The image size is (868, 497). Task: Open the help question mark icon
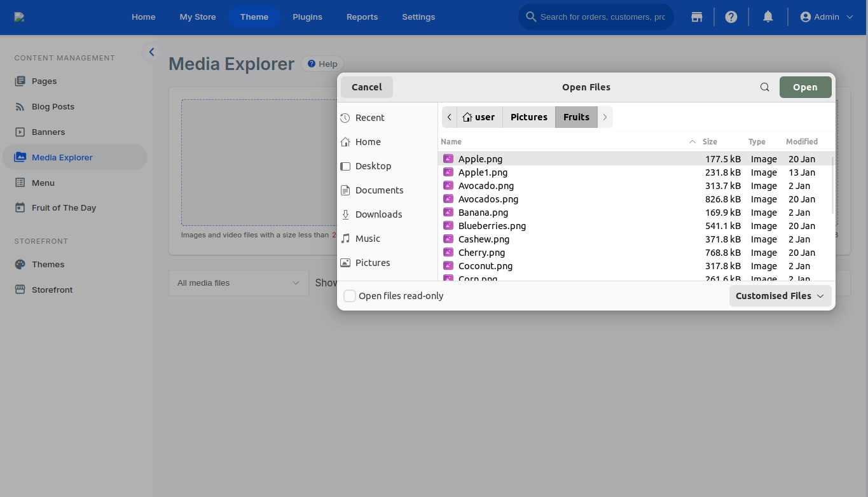[731, 17]
